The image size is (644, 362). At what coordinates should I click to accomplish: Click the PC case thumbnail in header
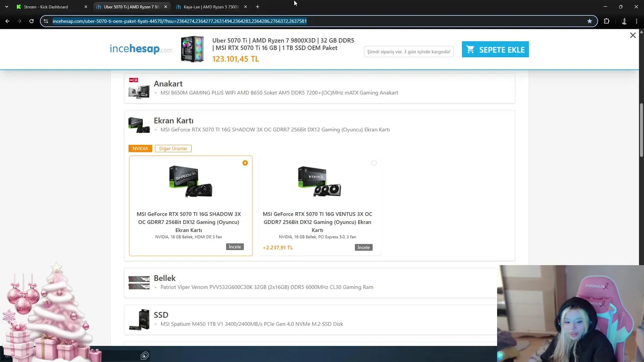tap(192, 49)
